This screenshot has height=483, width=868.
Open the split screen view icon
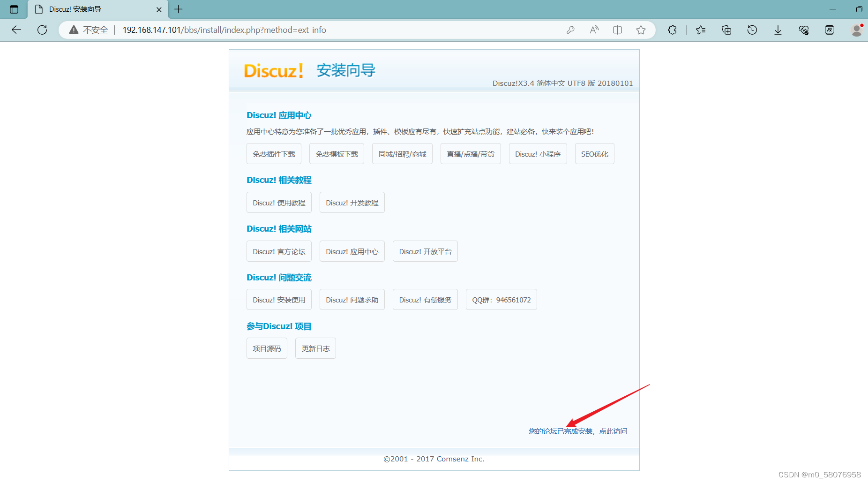[x=617, y=30]
